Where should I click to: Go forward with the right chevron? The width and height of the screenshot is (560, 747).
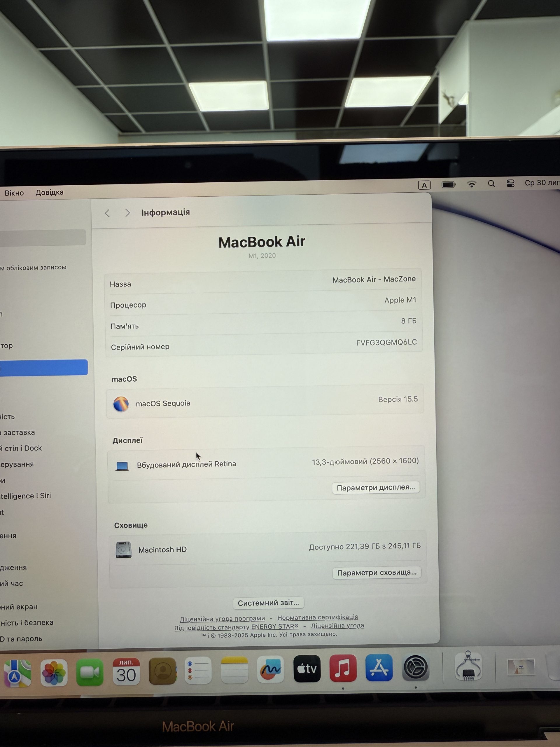[x=127, y=213]
